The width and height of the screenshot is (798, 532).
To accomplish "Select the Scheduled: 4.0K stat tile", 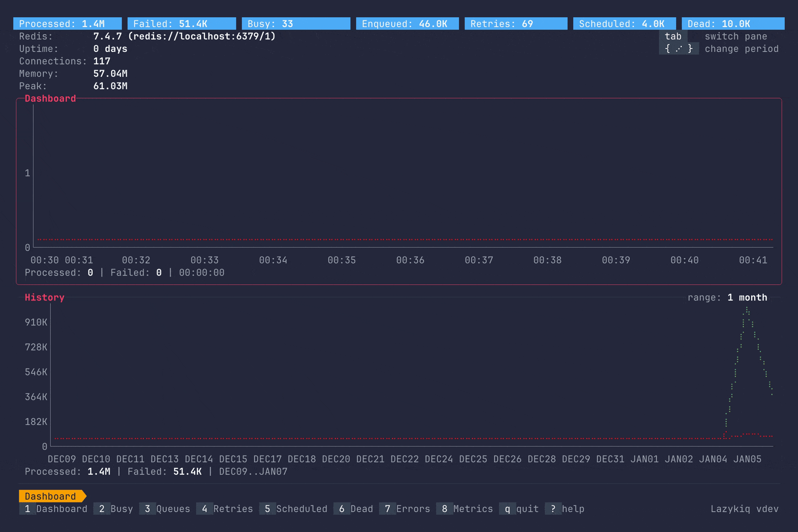I will [624, 23].
